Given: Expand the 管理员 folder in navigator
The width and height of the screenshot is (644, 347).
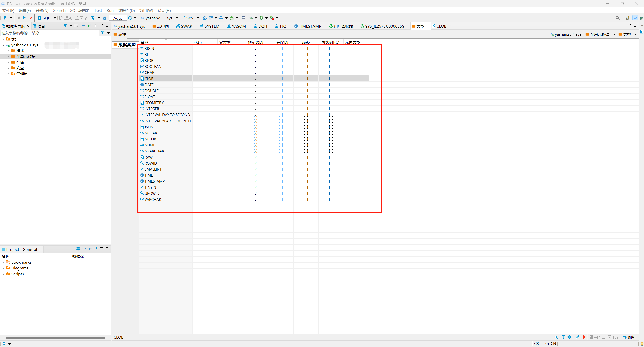Looking at the screenshot, I should point(8,74).
